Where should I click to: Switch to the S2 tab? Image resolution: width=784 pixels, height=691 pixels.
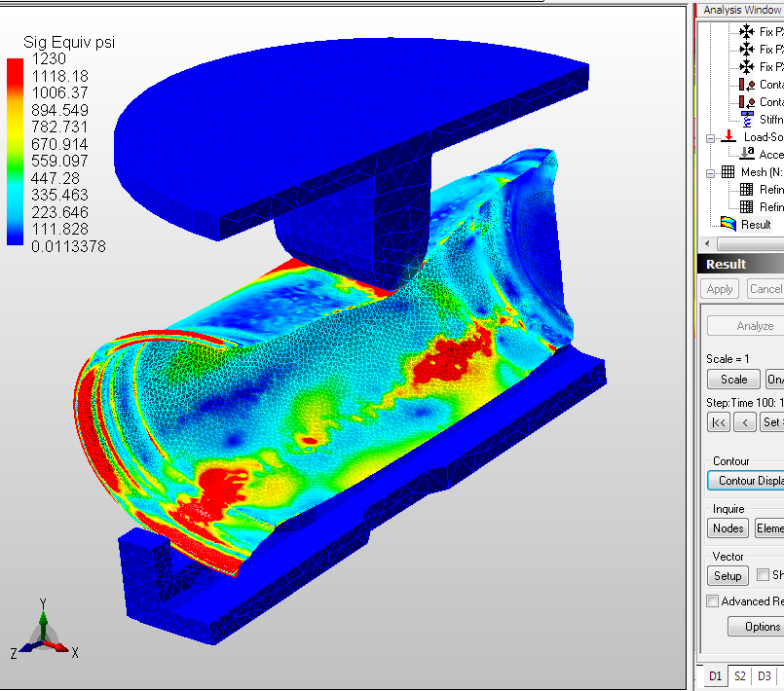tap(740, 675)
